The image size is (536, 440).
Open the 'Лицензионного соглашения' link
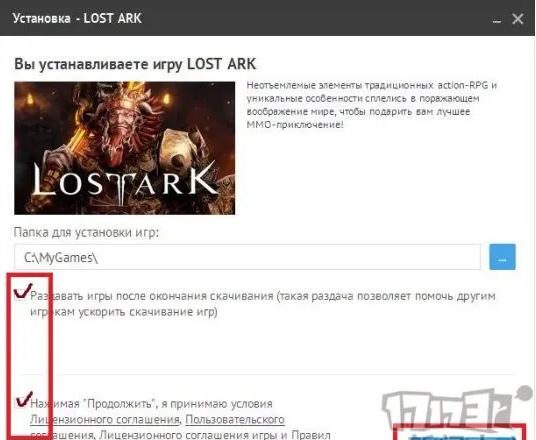tap(105, 419)
